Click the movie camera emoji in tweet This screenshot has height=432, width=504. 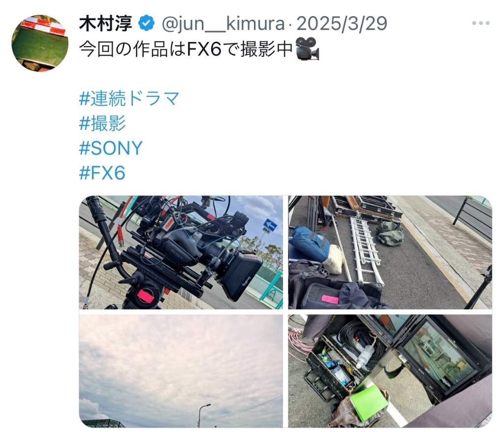pos(307,49)
